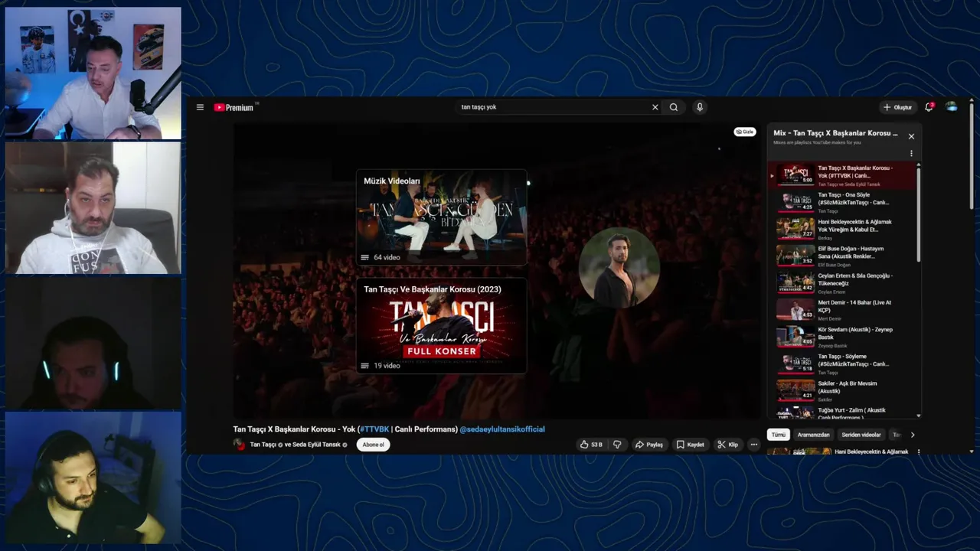Select currently playing Yok (#TTVBK) mix item
Image resolution: width=980 pixels, height=551 pixels.
(843, 175)
